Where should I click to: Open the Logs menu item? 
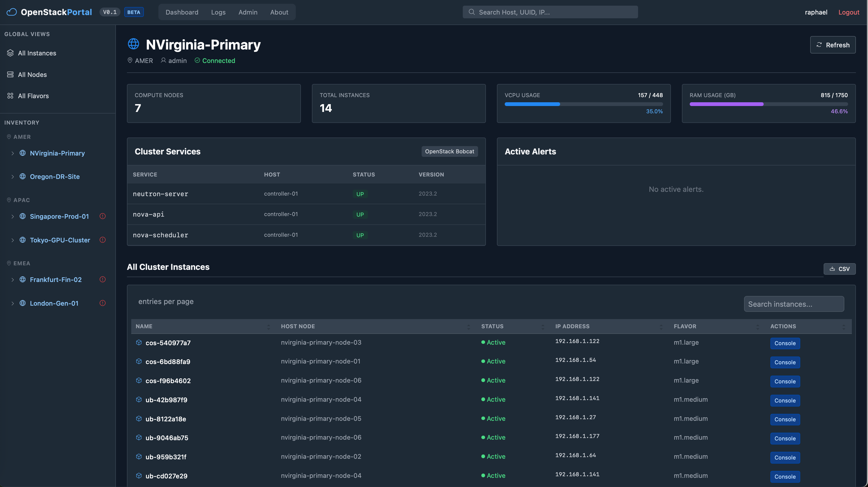(x=218, y=12)
